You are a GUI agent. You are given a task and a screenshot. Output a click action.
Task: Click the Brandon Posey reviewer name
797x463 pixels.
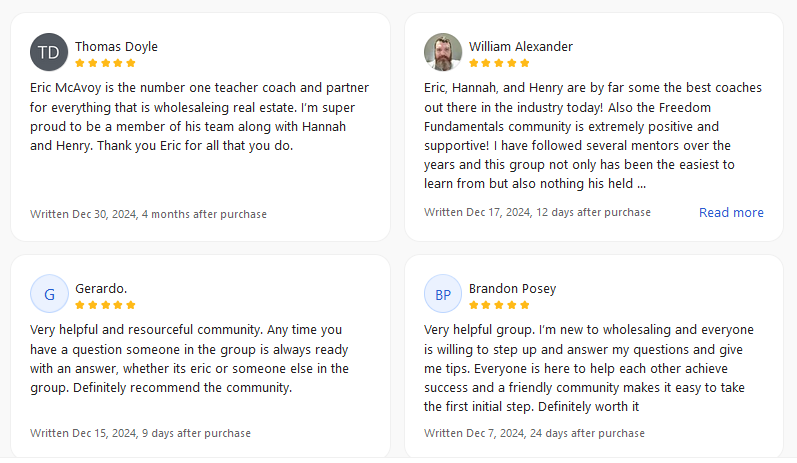tap(512, 288)
